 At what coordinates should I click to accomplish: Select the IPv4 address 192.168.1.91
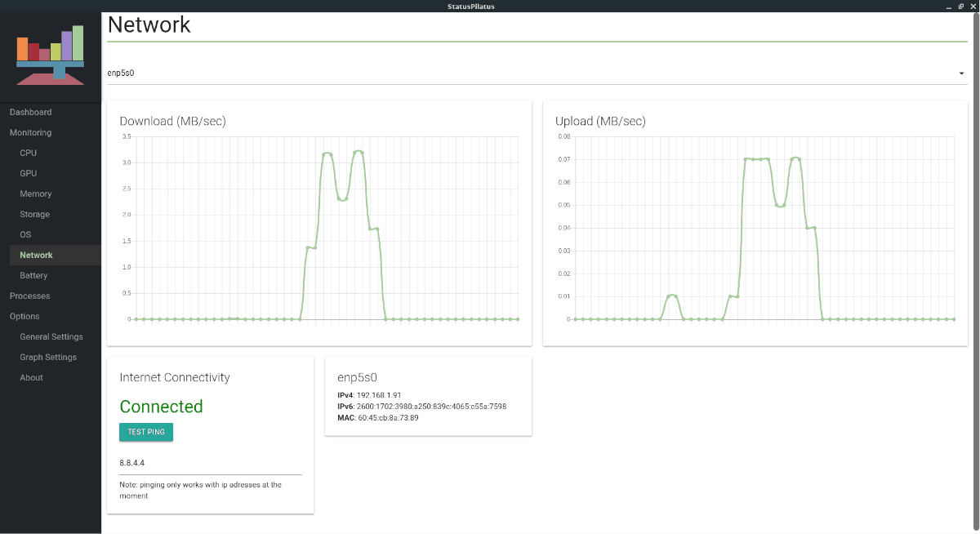click(x=379, y=395)
